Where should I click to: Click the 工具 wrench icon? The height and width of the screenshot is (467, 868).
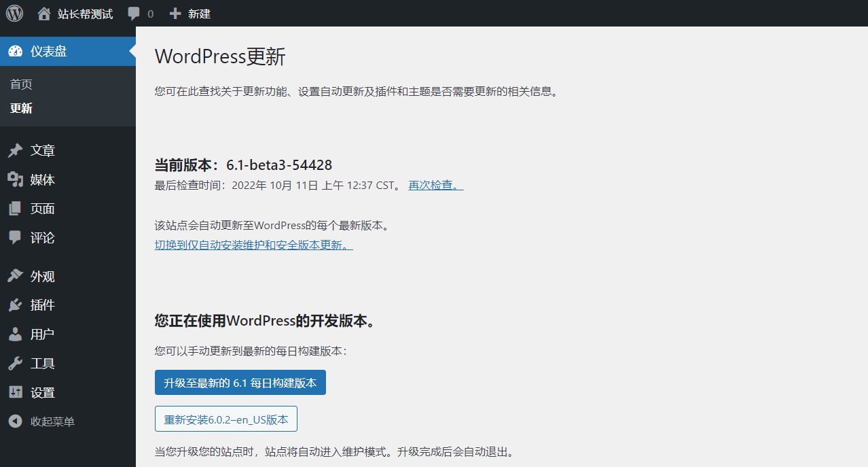(x=15, y=364)
